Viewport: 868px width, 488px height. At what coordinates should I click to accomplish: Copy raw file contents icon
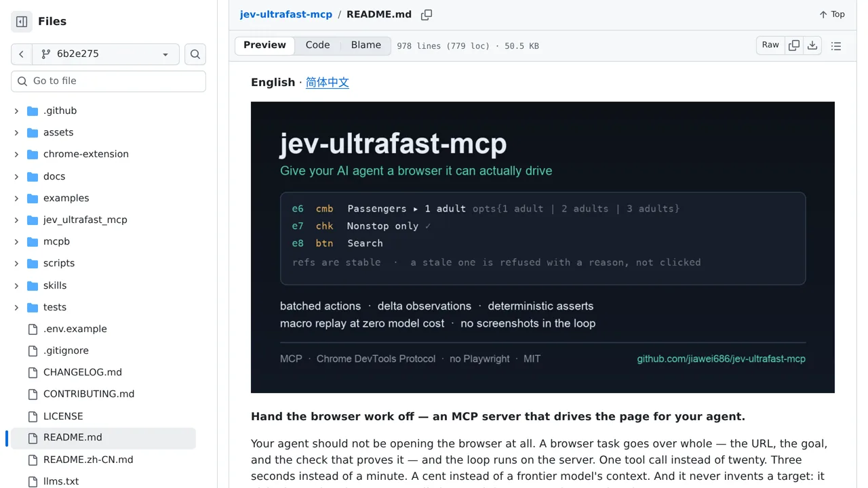coord(794,45)
